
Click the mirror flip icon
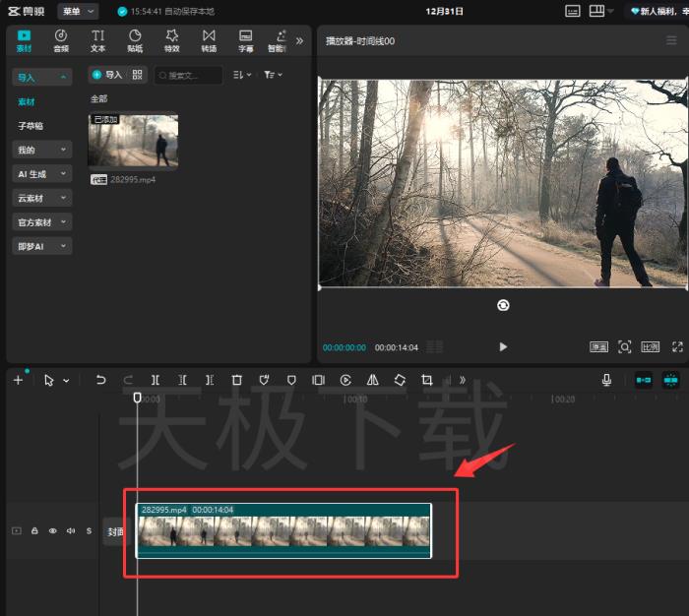(x=373, y=380)
